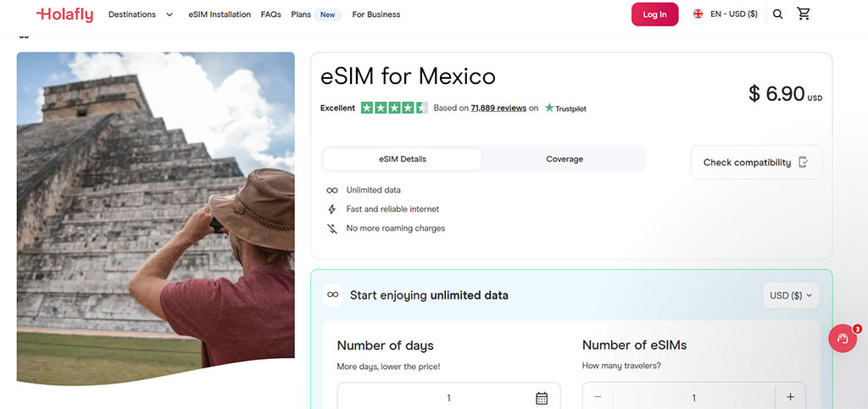Image resolution: width=868 pixels, height=409 pixels.
Task: Open the support chat bubble icon
Action: click(x=843, y=338)
